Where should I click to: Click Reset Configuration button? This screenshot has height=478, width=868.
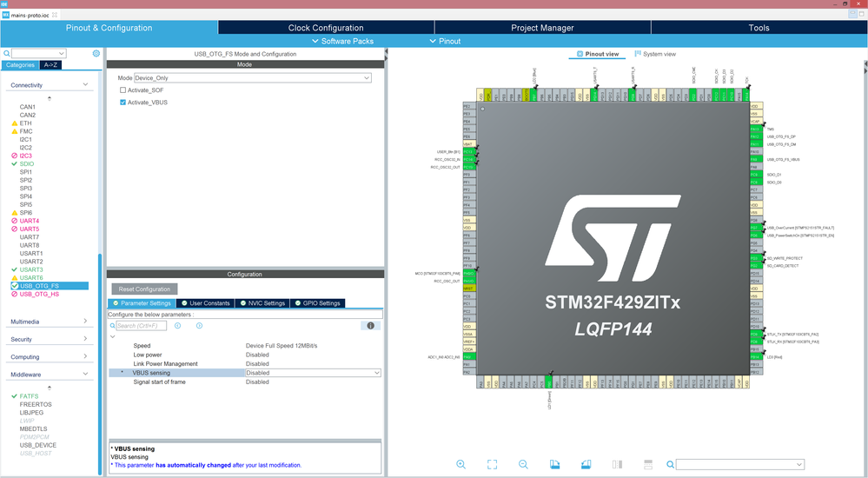click(144, 289)
